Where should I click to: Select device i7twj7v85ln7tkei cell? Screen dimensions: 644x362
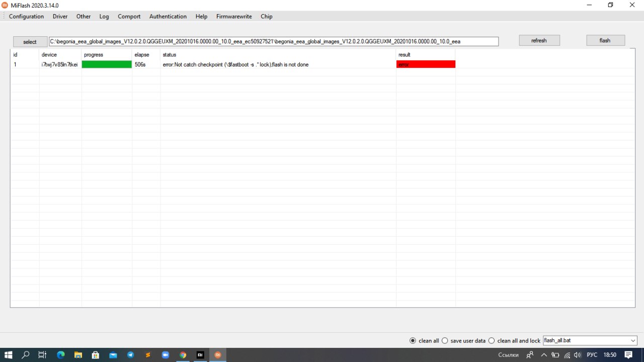(x=60, y=64)
